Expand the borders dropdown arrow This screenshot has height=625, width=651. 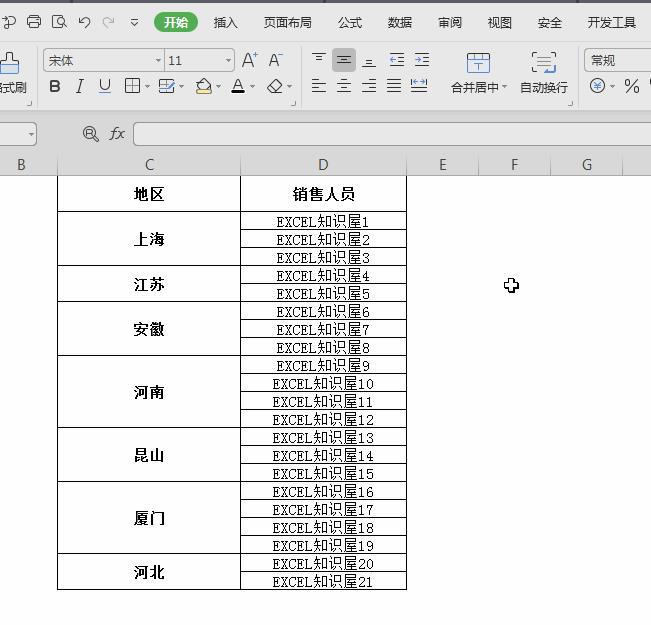[x=147, y=87]
